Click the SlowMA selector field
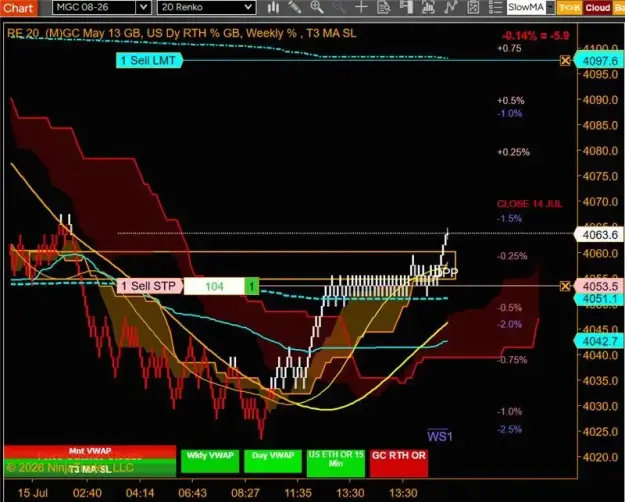This screenshot has height=502, width=625. (x=526, y=7)
